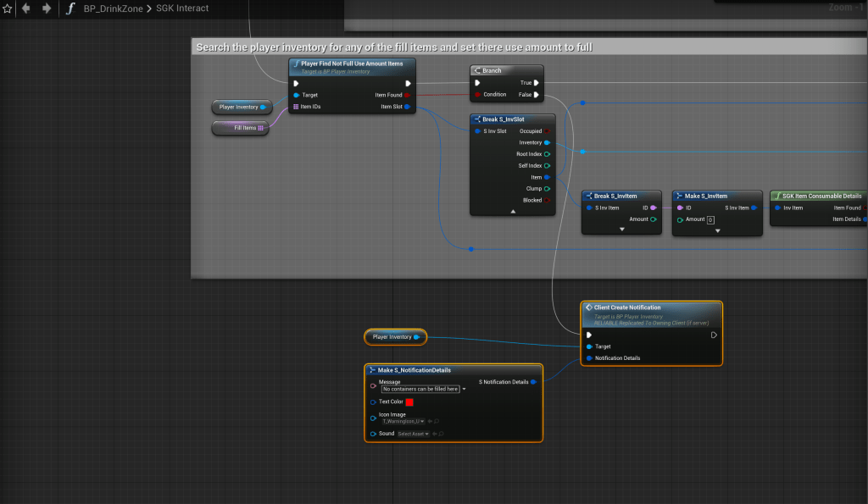The height and width of the screenshot is (504, 868).
Task: Navigate forward with the right arrow
Action: [46, 8]
